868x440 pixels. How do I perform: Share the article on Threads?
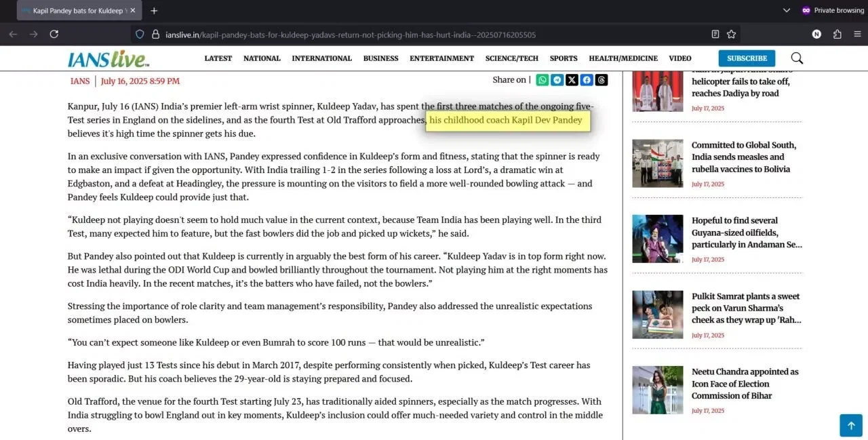(x=601, y=80)
